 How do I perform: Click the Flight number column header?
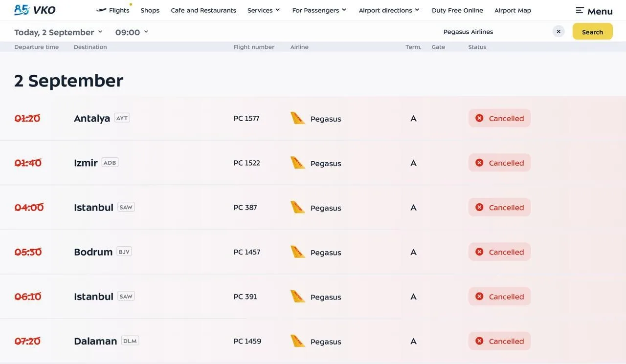click(254, 47)
